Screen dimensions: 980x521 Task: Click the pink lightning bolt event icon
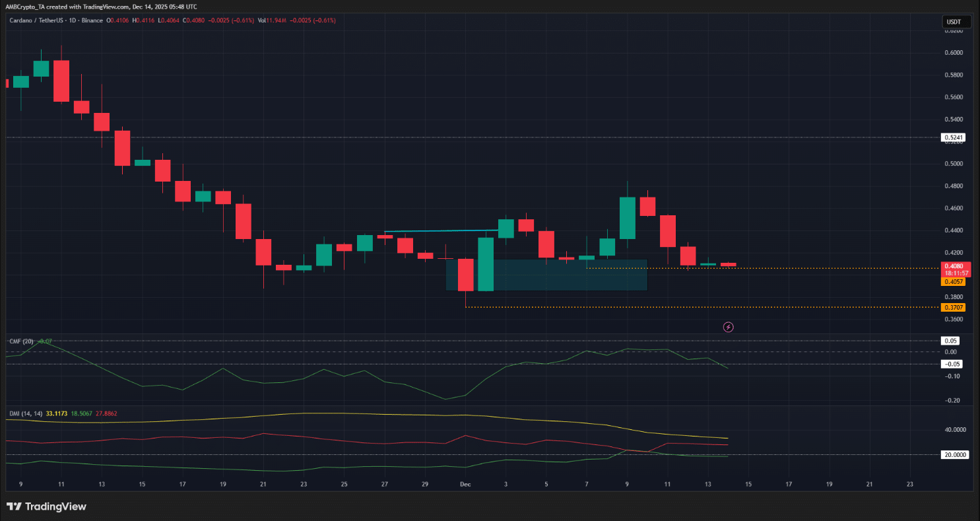[729, 327]
